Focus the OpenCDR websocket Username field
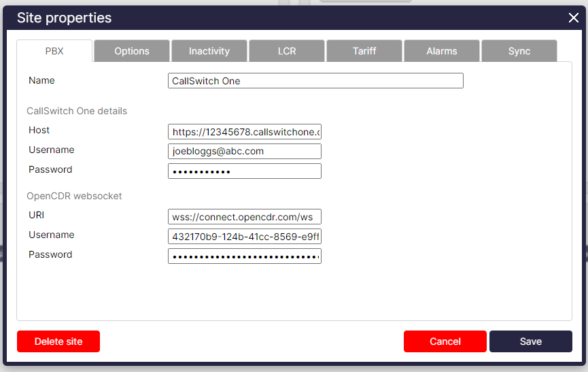The height and width of the screenshot is (372, 588). pos(245,237)
